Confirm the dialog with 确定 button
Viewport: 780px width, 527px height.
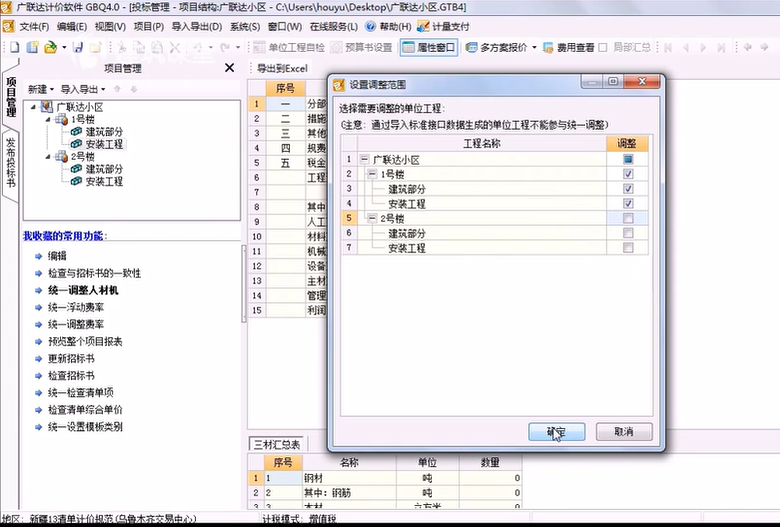pyautogui.click(x=557, y=431)
